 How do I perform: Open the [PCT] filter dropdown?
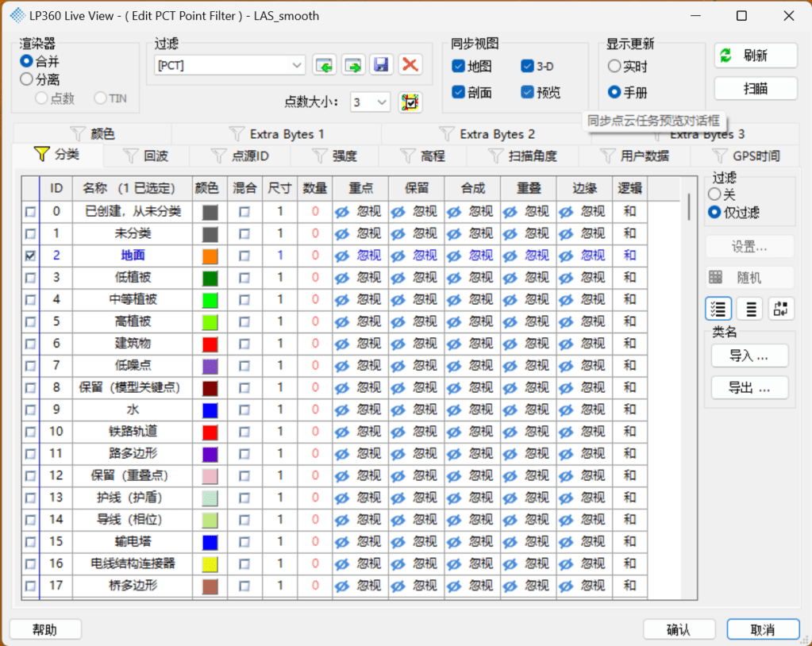tap(297, 65)
